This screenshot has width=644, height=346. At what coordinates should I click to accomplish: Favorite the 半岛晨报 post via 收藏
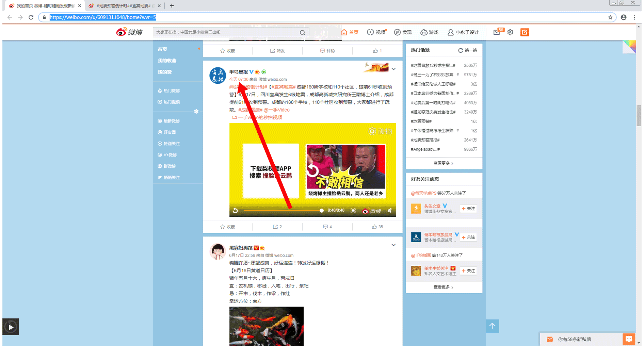tap(228, 227)
